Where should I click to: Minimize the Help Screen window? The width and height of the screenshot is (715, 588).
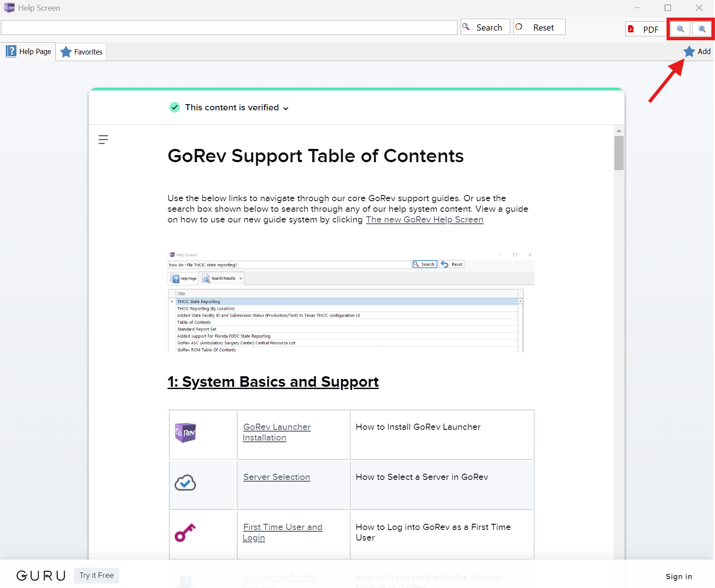pyautogui.click(x=637, y=8)
